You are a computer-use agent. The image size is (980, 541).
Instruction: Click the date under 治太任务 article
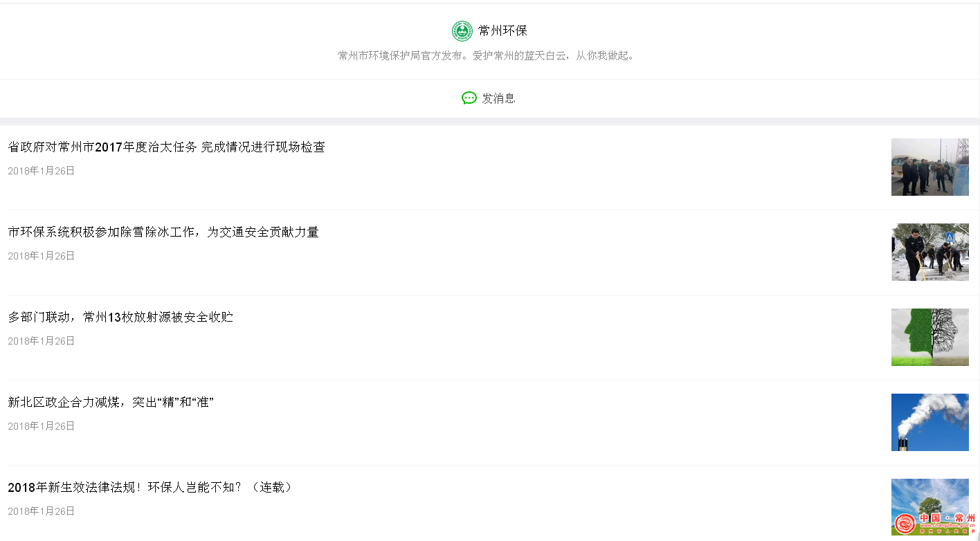click(42, 171)
